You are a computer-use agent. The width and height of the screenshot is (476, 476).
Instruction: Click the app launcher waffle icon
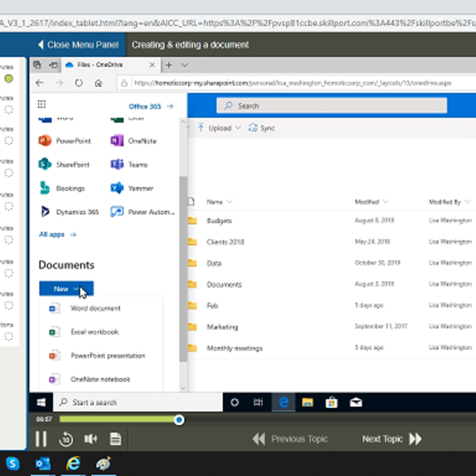(42, 105)
